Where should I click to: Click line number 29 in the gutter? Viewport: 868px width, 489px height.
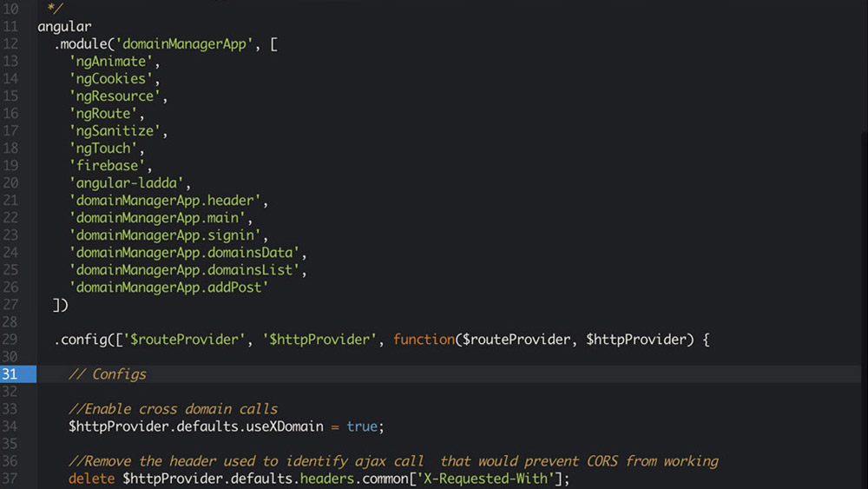point(10,340)
